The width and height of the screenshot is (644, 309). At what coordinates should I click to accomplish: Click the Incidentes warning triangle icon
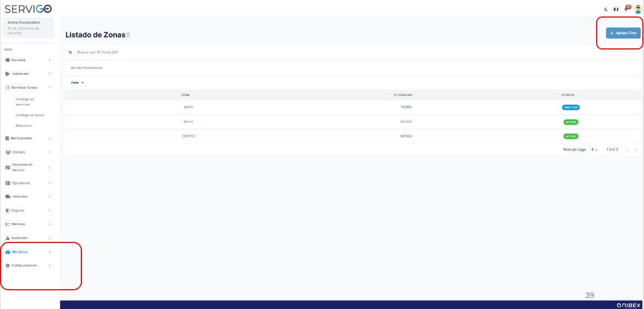pos(7,238)
